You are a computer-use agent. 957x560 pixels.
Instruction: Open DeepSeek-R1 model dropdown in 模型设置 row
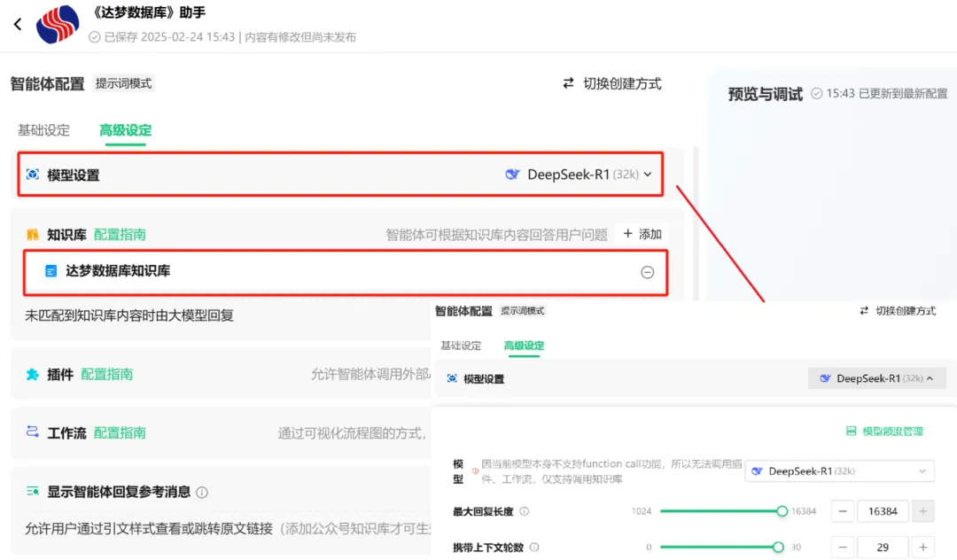click(580, 175)
